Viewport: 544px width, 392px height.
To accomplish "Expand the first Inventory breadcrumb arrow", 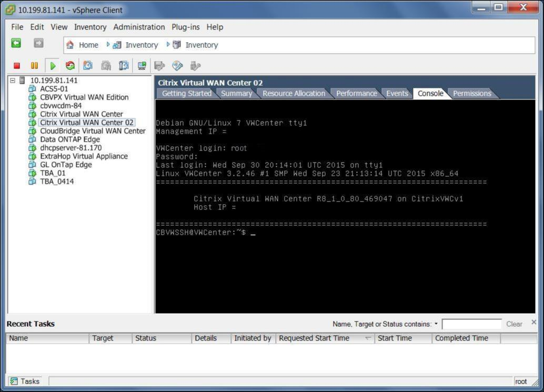I will coord(108,44).
